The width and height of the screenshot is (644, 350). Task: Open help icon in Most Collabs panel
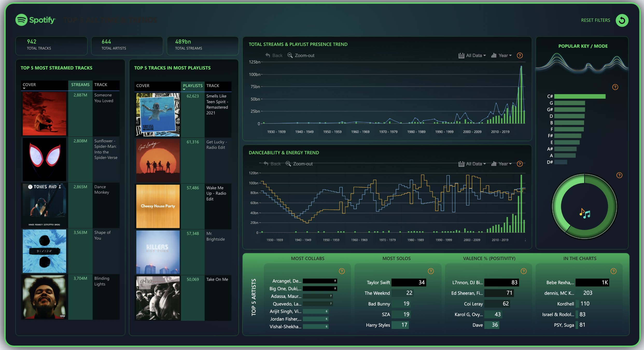click(342, 271)
